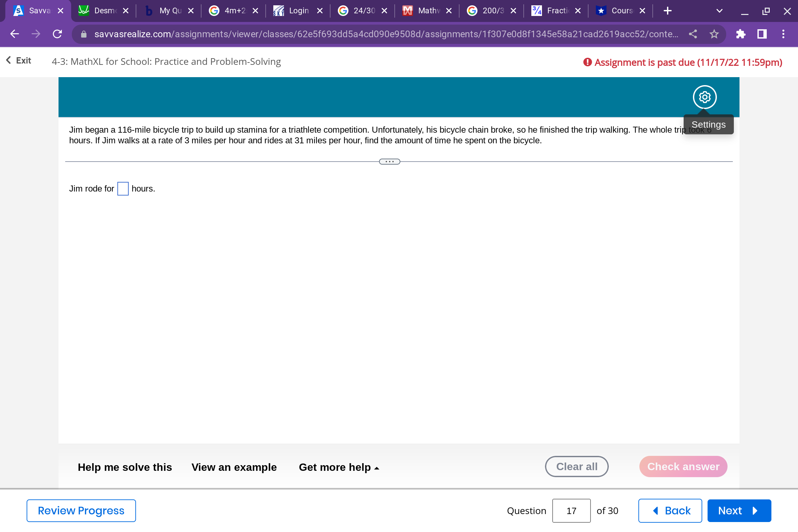Click the answer box for hours

[123, 189]
